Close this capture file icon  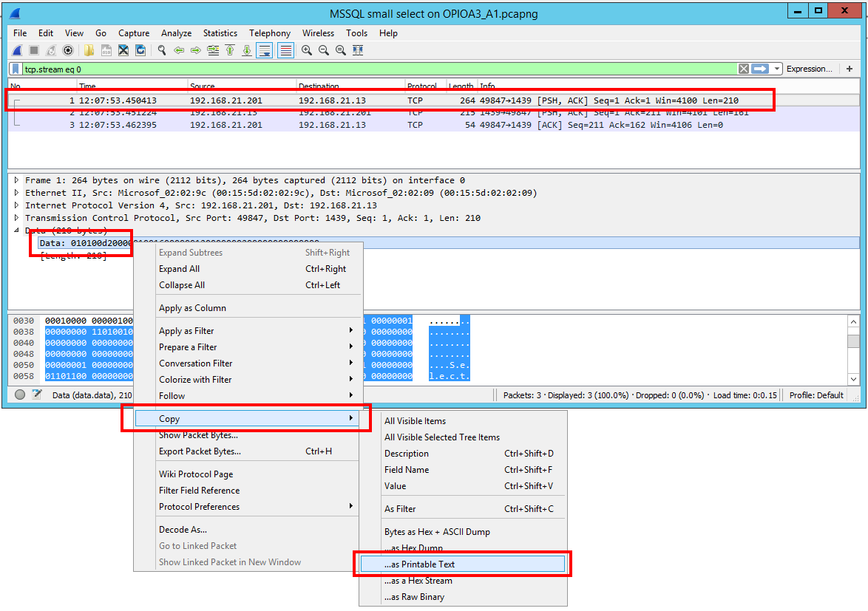click(123, 50)
